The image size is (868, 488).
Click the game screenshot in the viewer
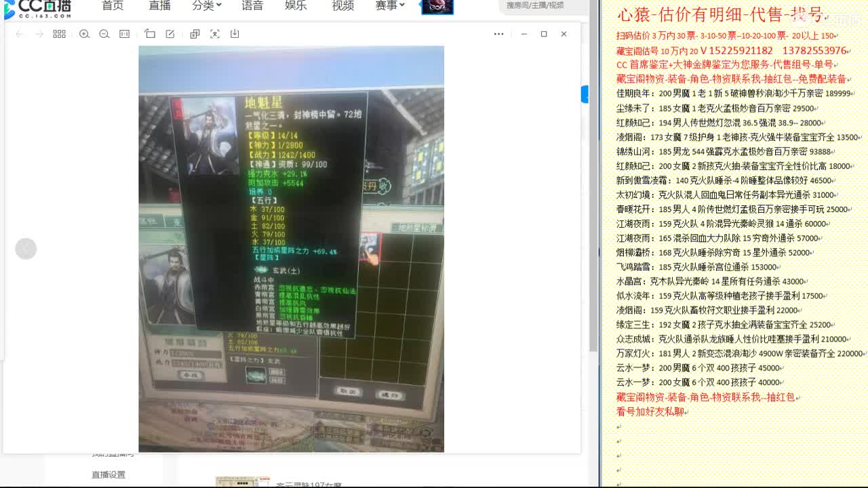pyautogui.click(x=292, y=249)
